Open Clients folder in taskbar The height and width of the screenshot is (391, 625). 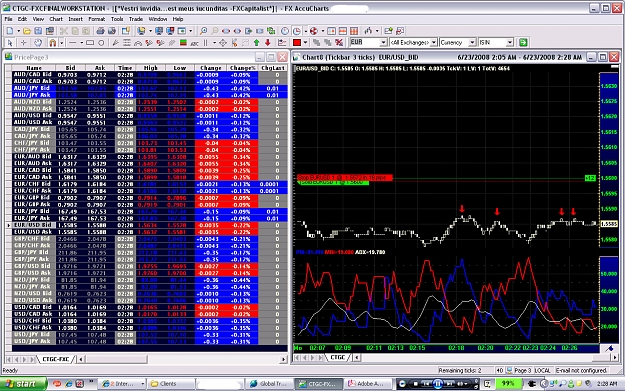(x=171, y=384)
